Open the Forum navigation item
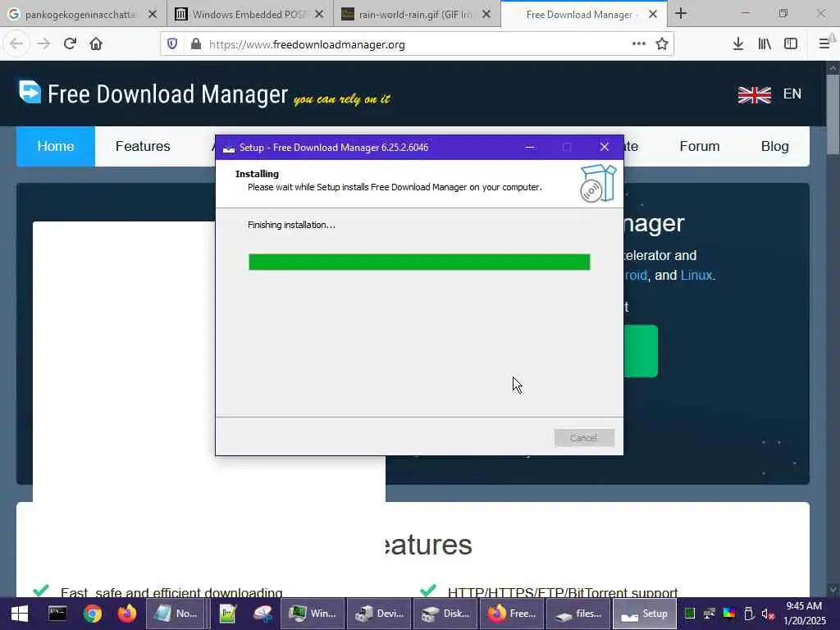Screen dimensions: 840x630 [x=699, y=146]
